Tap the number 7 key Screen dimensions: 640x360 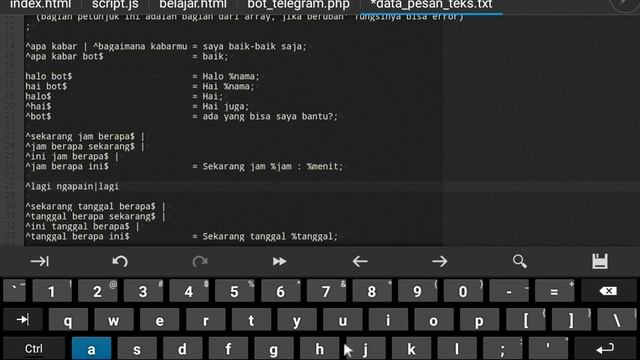coord(326,291)
